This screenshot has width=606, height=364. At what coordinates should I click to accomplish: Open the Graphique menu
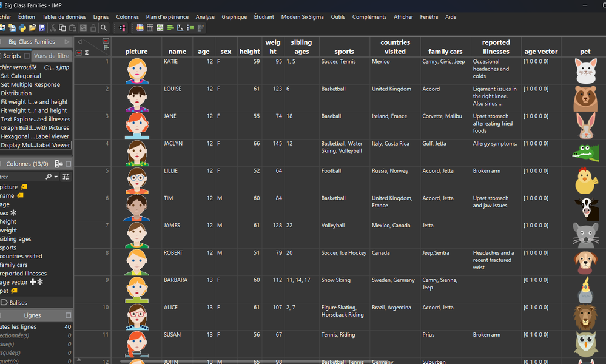[x=234, y=17]
